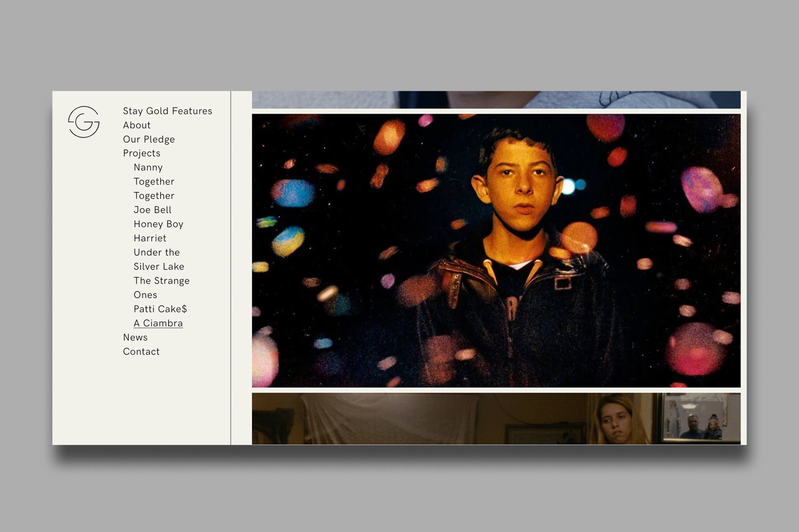View the Joe Bell project
This screenshot has width=799, height=532.
click(152, 210)
